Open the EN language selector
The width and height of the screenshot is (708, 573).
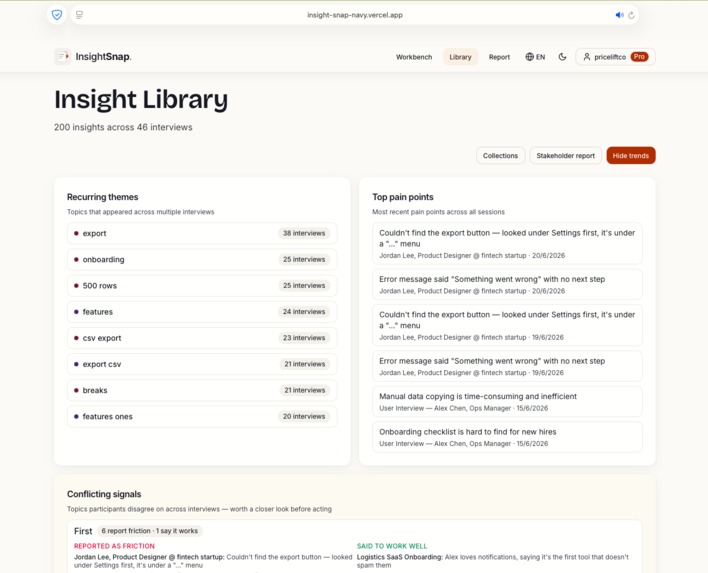535,57
